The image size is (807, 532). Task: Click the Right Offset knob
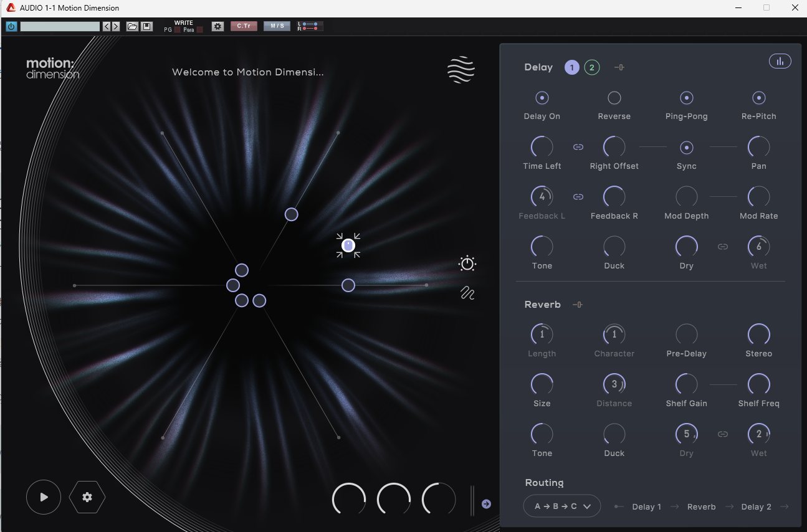pos(614,147)
